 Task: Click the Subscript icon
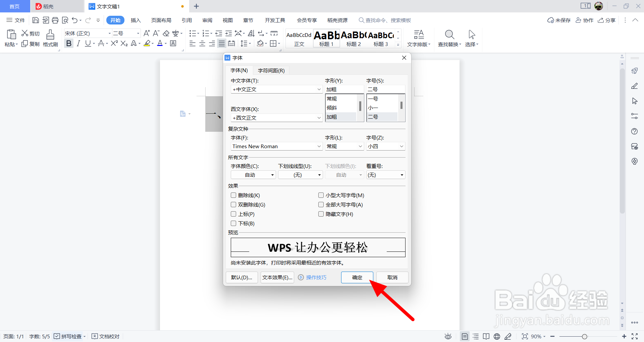pos(124,44)
